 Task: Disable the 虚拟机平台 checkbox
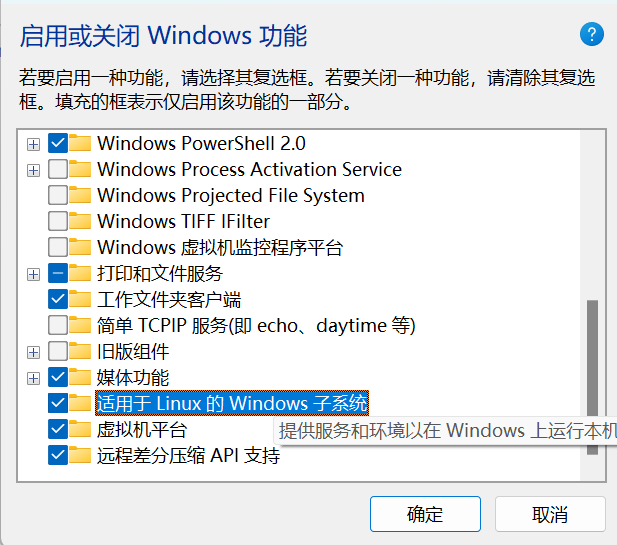(x=58, y=430)
